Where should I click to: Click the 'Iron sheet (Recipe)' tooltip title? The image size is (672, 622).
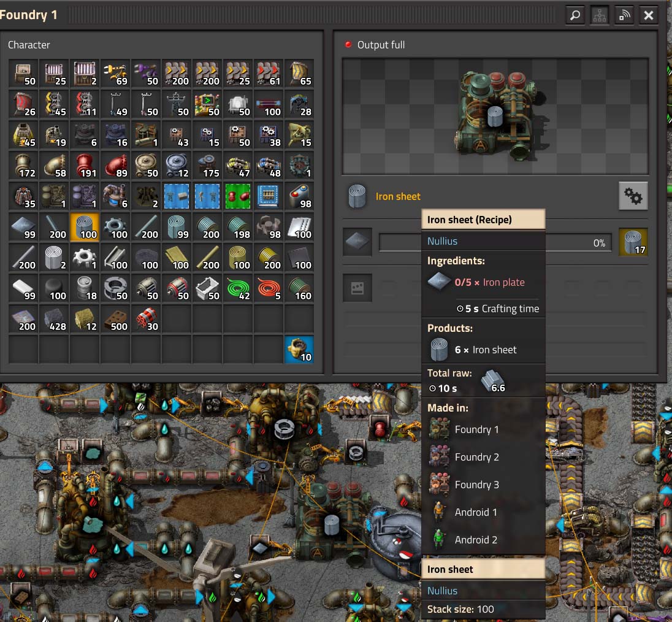(469, 220)
